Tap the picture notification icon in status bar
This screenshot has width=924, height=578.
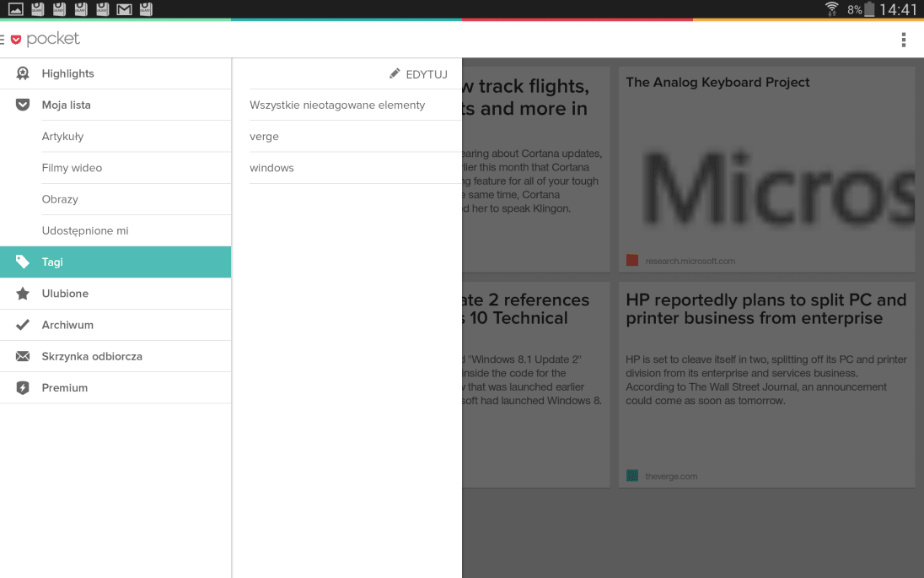coord(16,9)
